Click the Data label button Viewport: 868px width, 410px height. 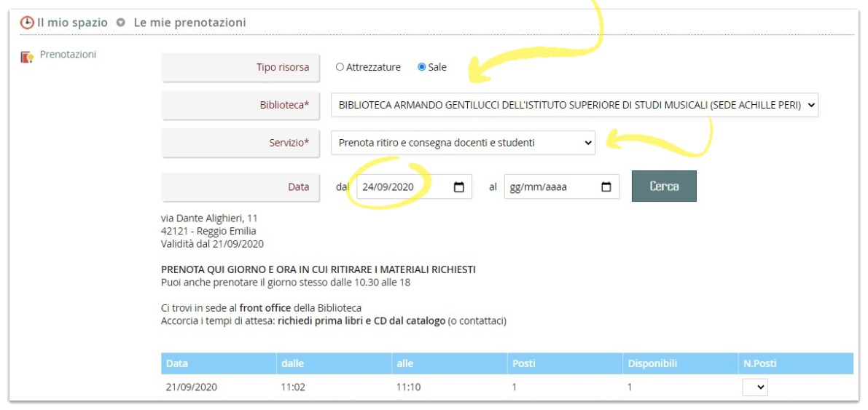click(240, 187)
